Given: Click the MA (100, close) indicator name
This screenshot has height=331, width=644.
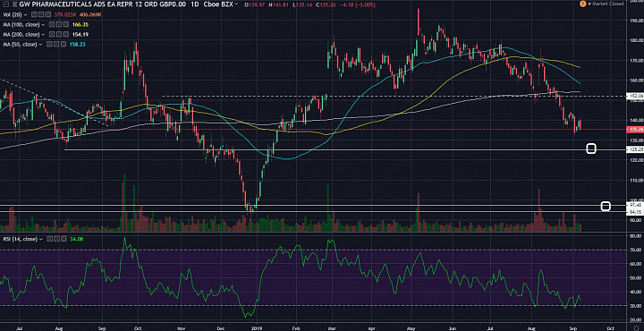Looking at the screenshot, I should (21, 24).
